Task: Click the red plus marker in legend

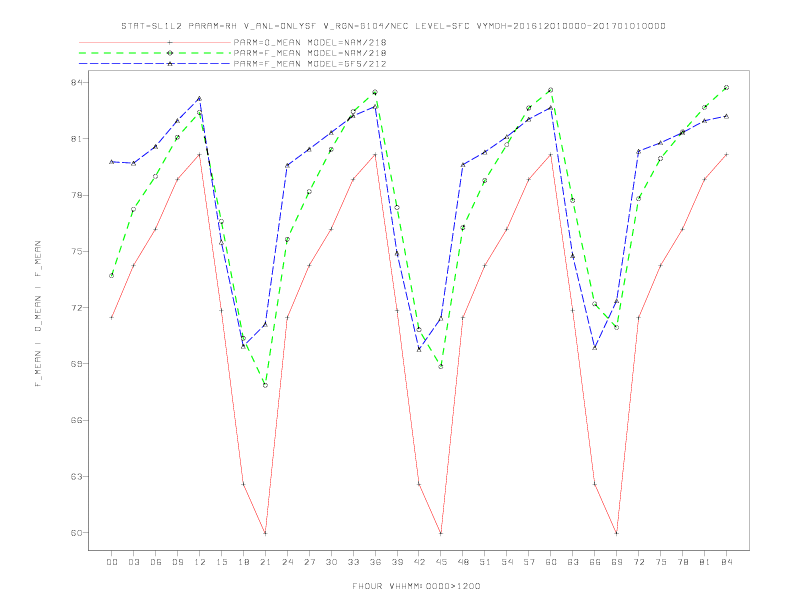Action: (x=170, y=42)
